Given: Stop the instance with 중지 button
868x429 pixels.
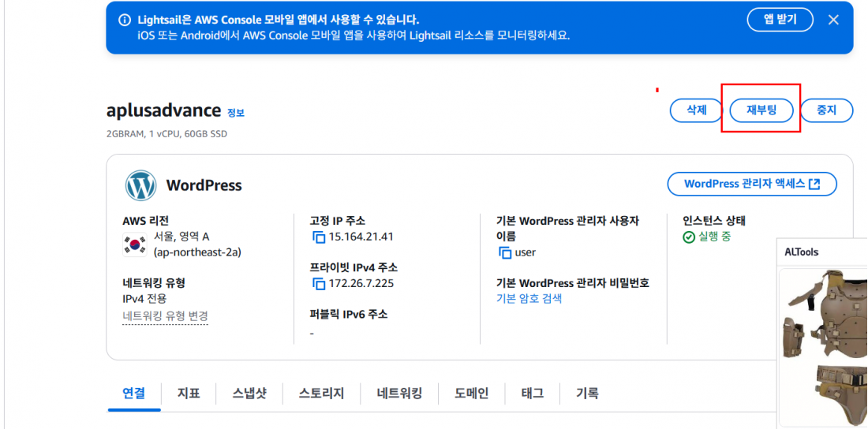Looking at the screenshot, I should [x=827, y=110].
